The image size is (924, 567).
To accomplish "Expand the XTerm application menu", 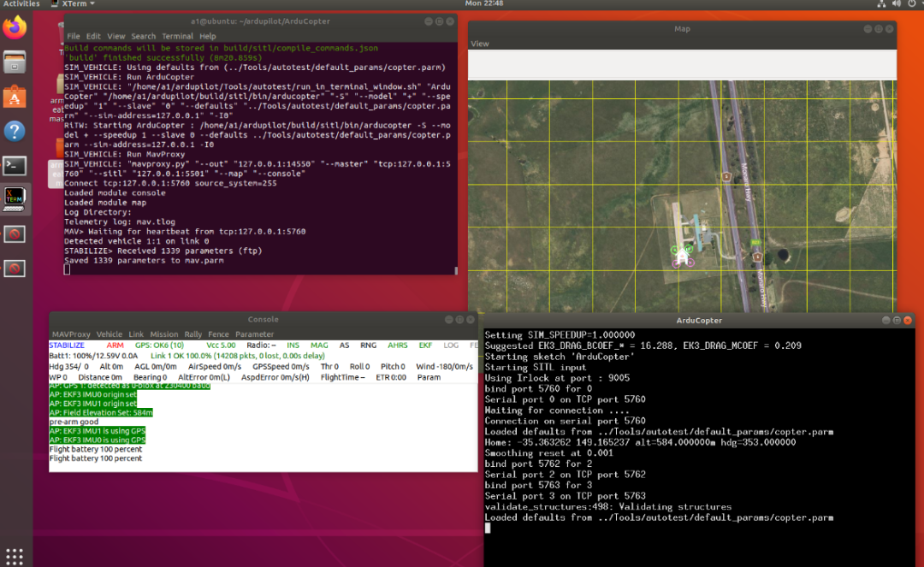I will (73, 4).
